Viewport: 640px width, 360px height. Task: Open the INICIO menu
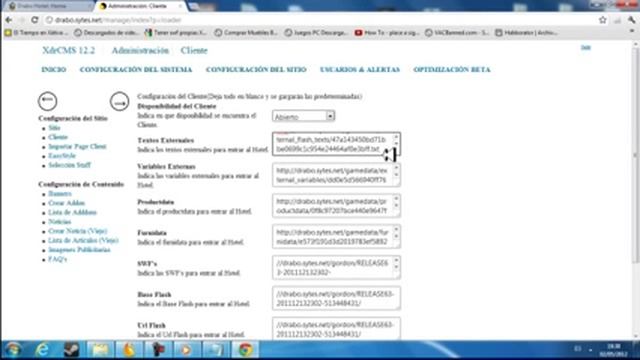coord(54,70)
